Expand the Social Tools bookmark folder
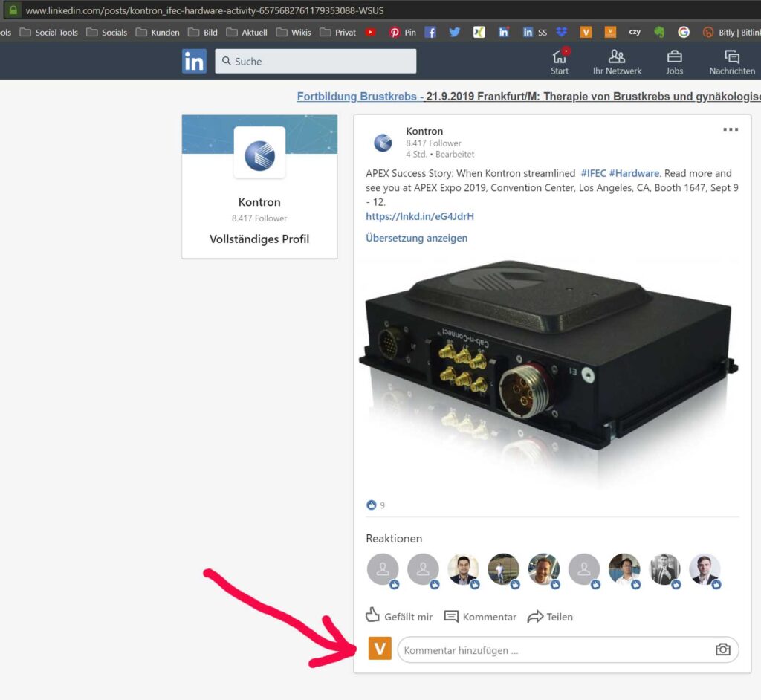Screen dimensions: 761x700 (49, 32)
